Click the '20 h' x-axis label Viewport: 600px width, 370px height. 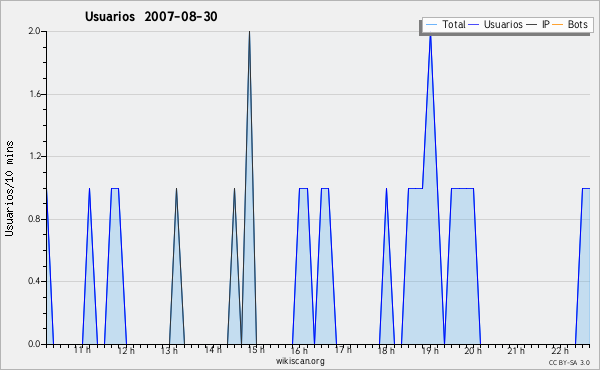473,350
